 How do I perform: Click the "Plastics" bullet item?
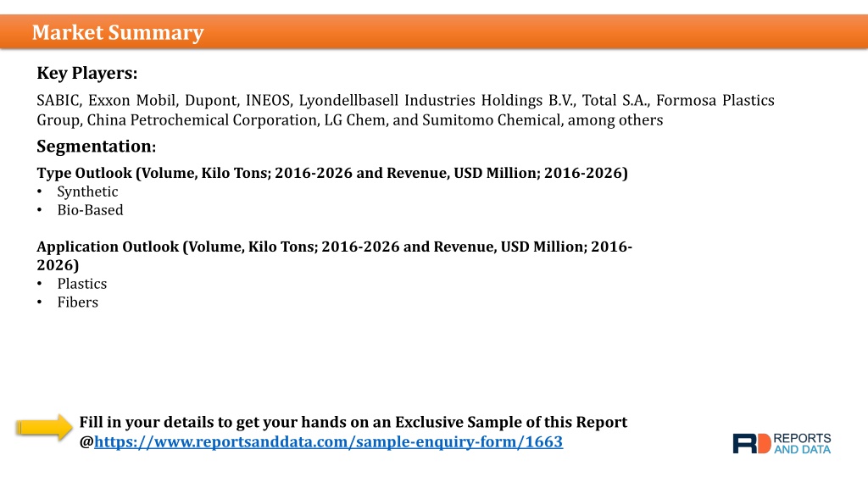coord(82,284)
